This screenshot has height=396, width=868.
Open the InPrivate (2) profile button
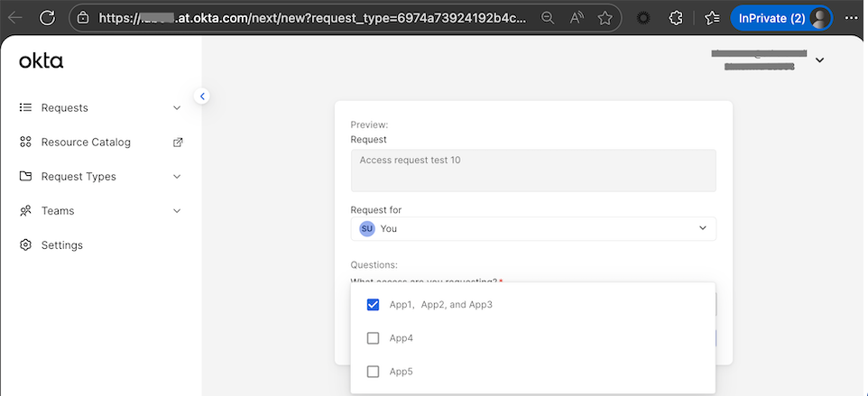[x=781, y=18]
